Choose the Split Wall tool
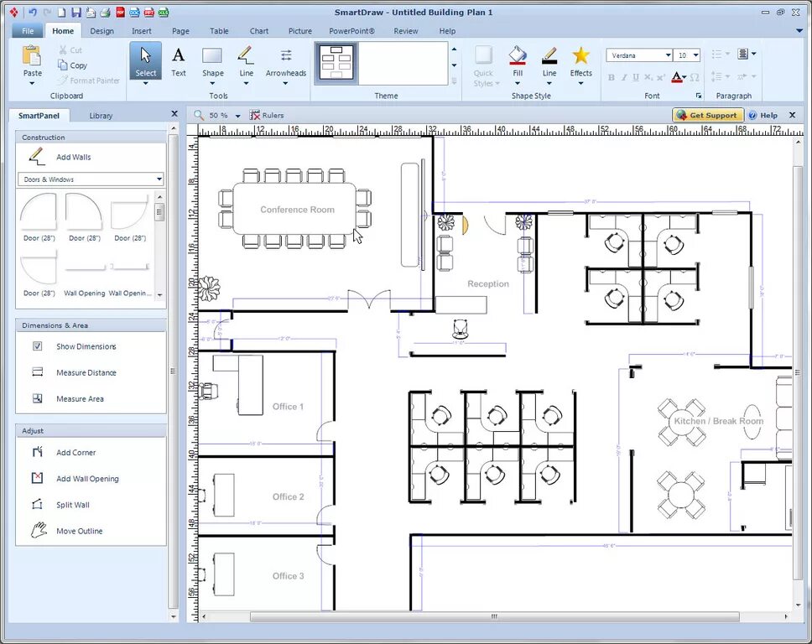 [x=60, y=505]
